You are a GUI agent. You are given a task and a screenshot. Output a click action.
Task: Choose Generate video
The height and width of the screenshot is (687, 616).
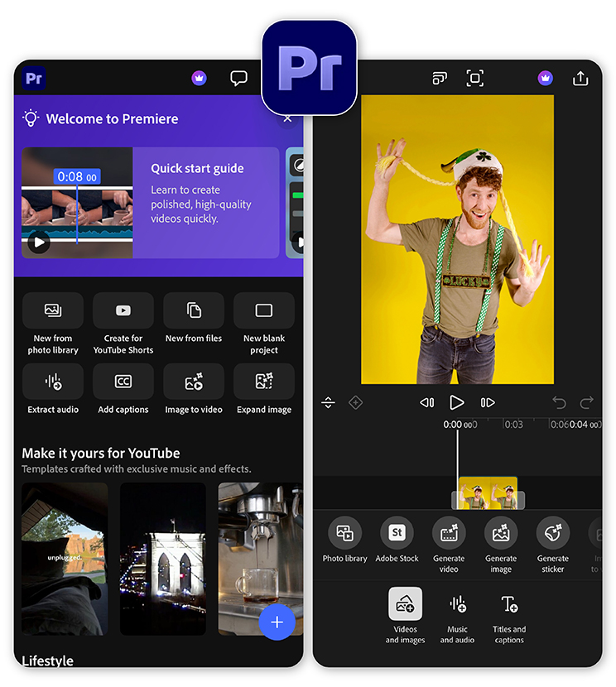[449, 545]
